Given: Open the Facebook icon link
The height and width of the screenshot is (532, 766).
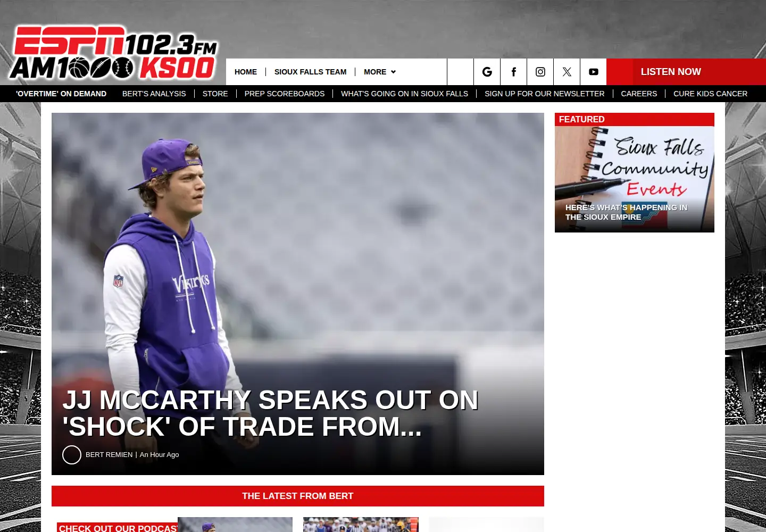Looking at the screenshot, I should tap(513, 72).
